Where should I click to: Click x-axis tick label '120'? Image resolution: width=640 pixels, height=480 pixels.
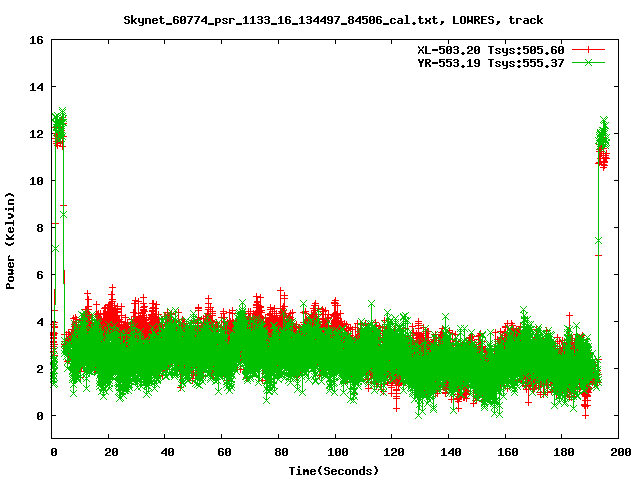pos(394,452)
